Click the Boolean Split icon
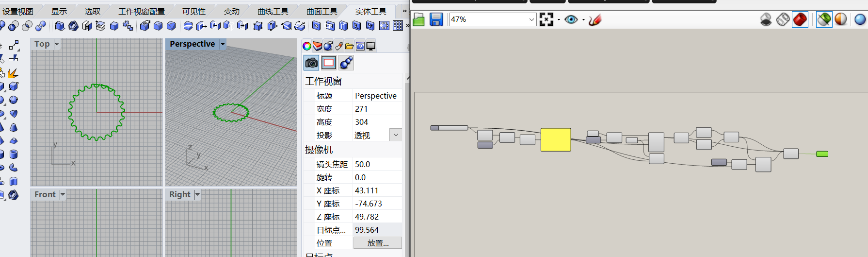 coord(41,26)
